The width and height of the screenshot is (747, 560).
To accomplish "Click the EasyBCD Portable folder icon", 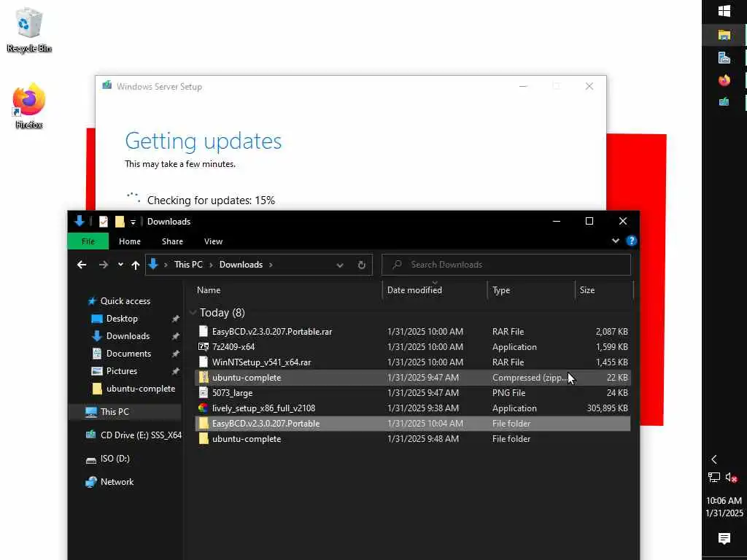I will click(204, 424).
